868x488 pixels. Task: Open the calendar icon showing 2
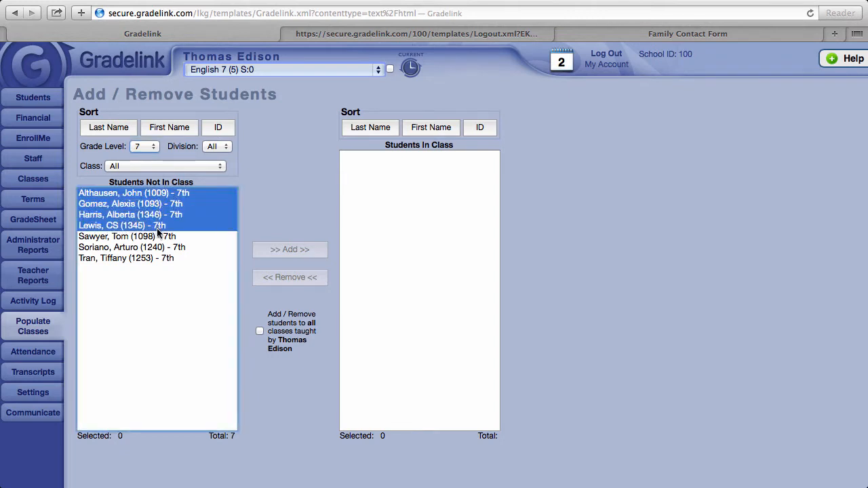(561, 60)
